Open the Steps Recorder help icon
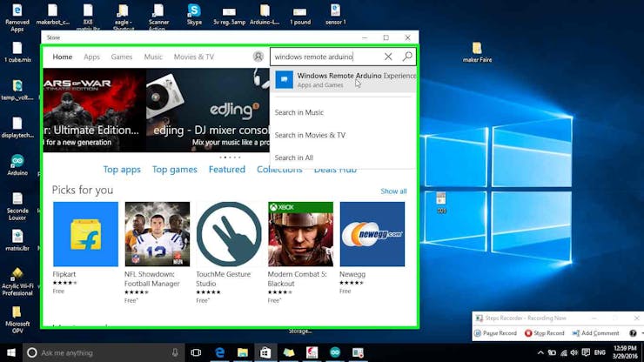Image resolution: width=644 pixels, height=362 pixels. 633,332
